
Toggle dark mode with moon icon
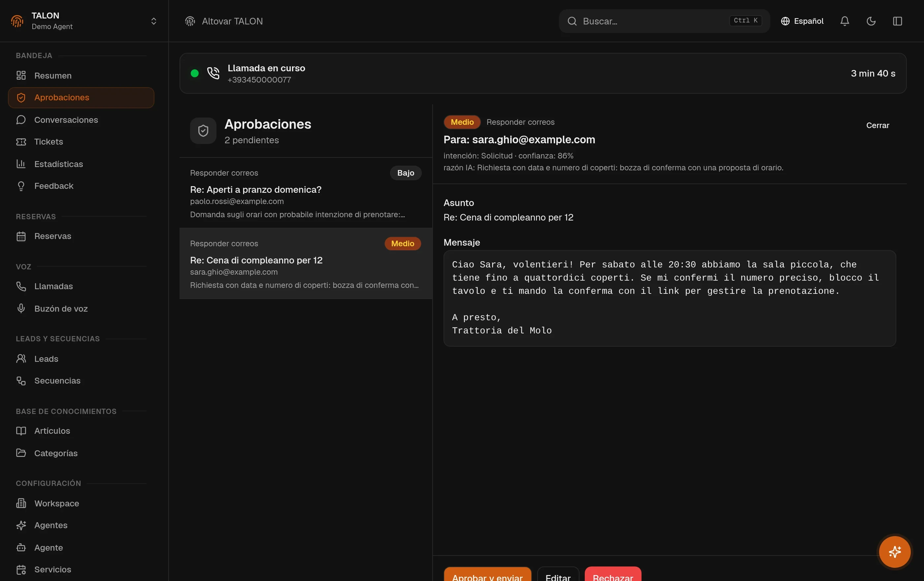point(871,21)
